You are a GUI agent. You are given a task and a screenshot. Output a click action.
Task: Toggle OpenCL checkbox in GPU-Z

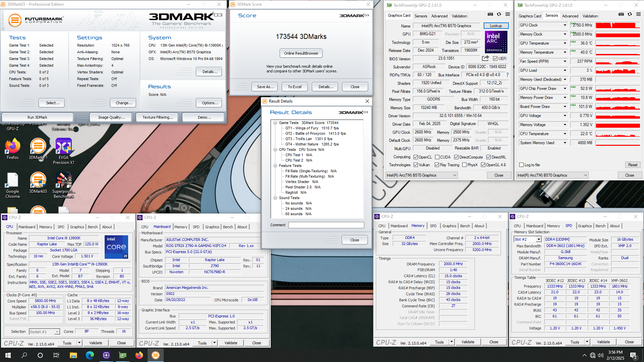[416, 157]
